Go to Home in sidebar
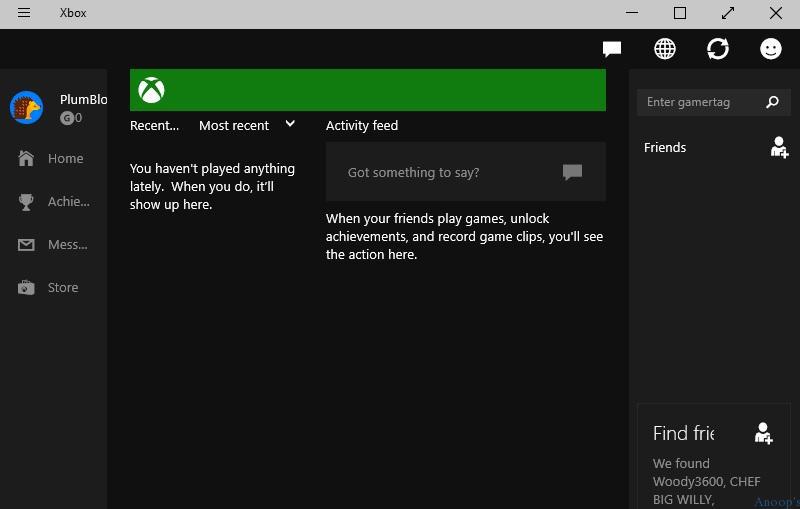The height and width of the screenshot is (509, 800). pos(54,159)
